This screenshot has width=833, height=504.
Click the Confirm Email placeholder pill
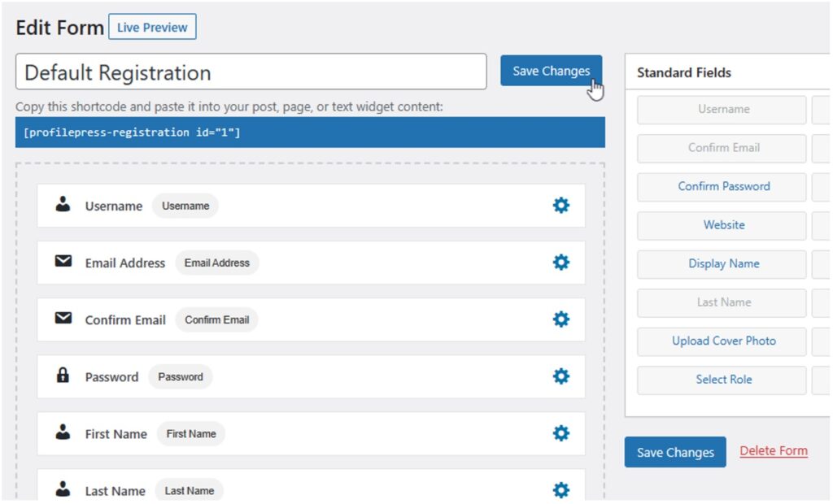click(216, 319)
